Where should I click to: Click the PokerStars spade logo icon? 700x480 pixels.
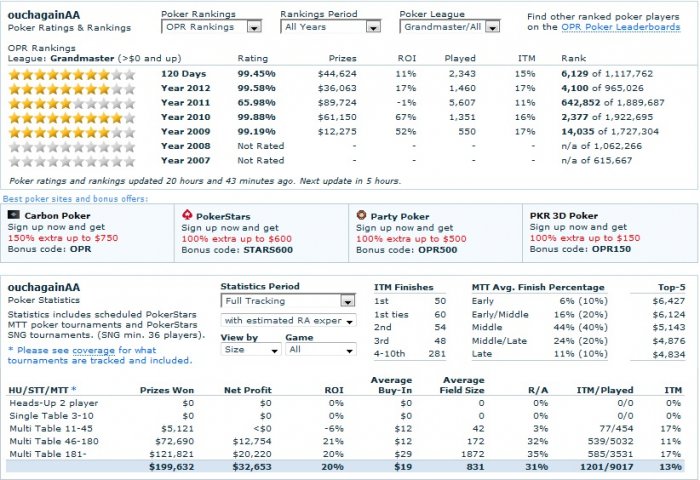click(187, 215)
